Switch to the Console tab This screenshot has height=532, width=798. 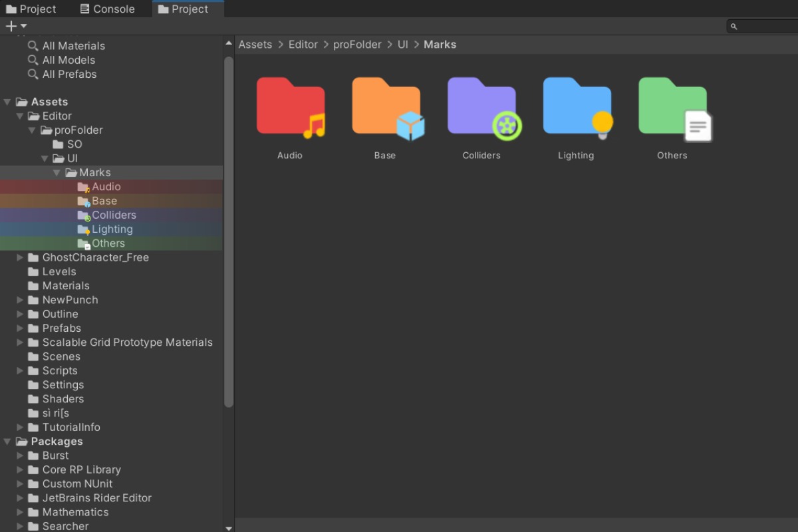pyautogui.click(x=107, y=9)
